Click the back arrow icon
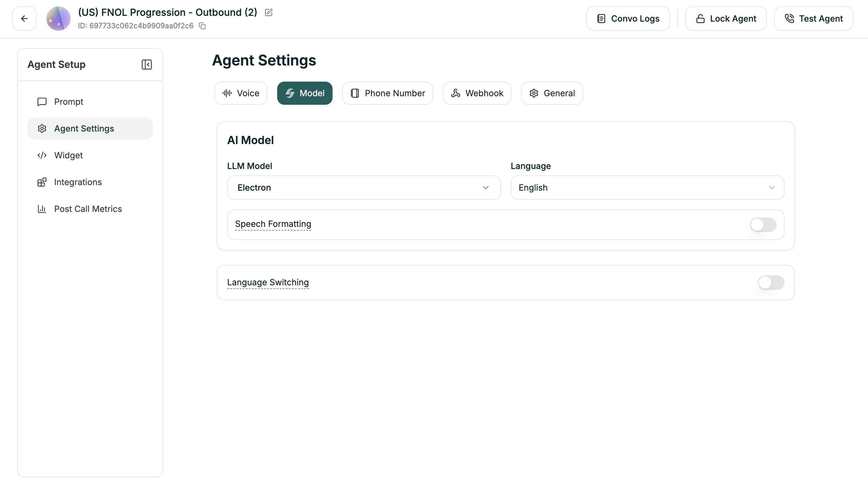This screenshot has height=486, width=868. click(24, 19)
